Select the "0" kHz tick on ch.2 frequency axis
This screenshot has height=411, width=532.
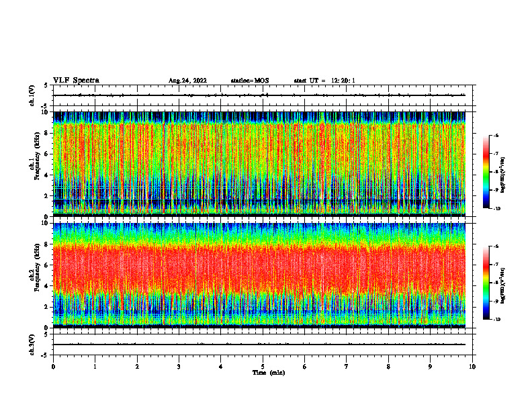pos(46,328)
